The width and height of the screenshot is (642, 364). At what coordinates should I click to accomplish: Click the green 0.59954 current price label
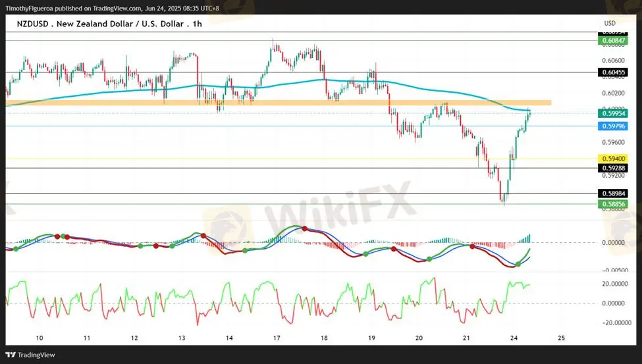pos(612,113)
